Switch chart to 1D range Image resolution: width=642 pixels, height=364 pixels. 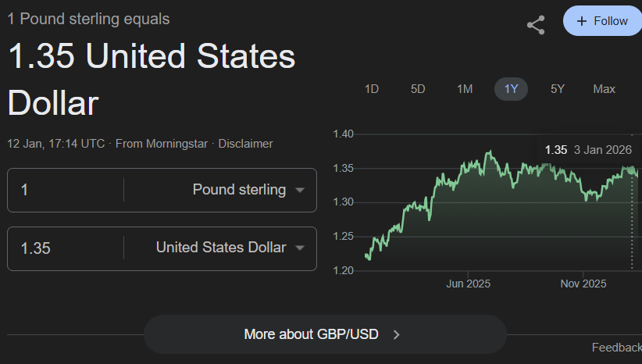[372, 89]
